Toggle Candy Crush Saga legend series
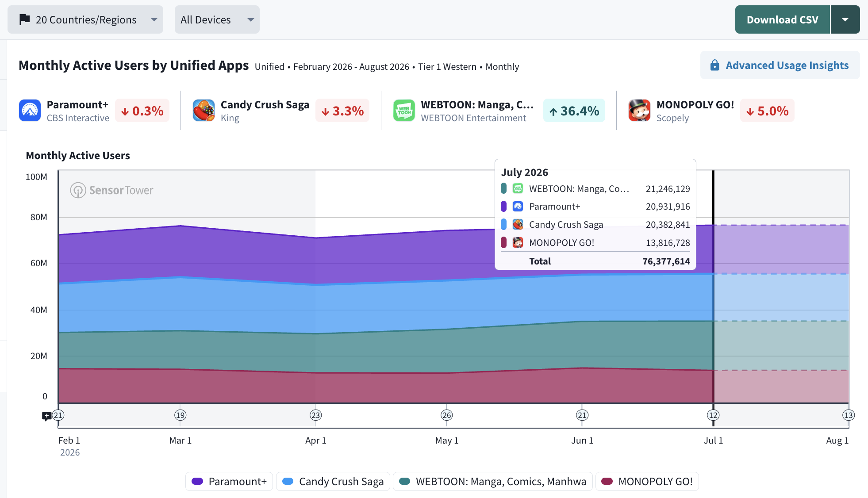 click(333, 481)
